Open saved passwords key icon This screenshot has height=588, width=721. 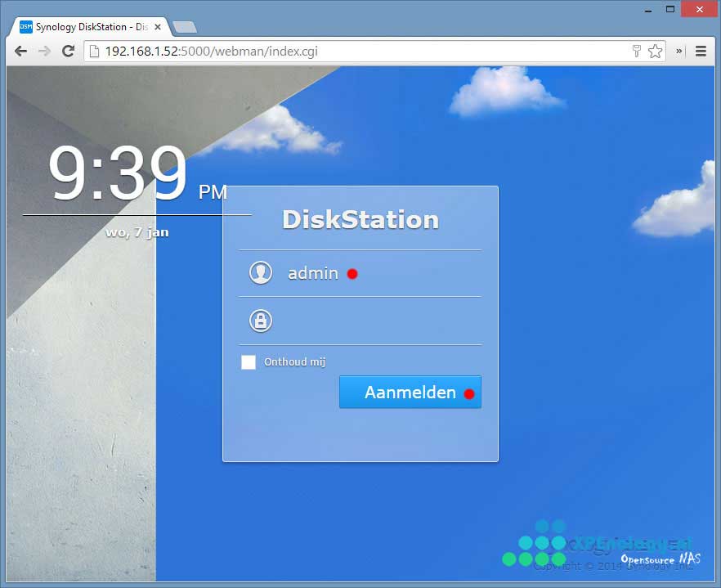pyautogui.click(x=637, y=51)
